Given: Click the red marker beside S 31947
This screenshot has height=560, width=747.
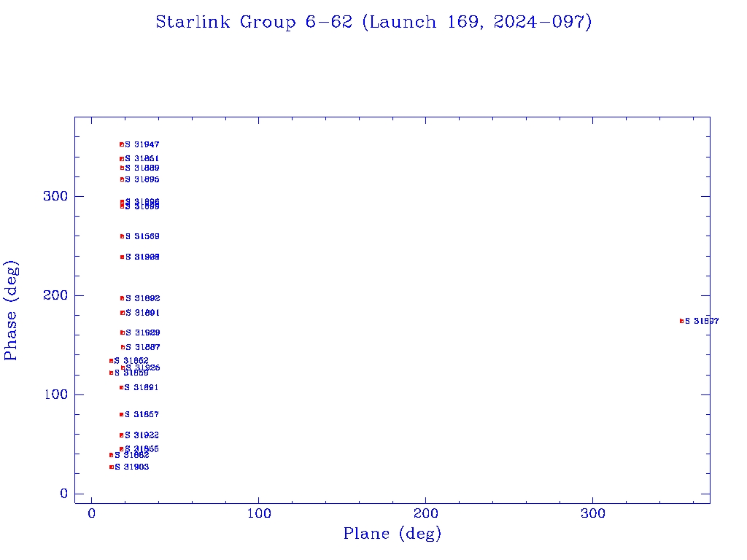Looking at the screenshot, I should coord(122,144).
